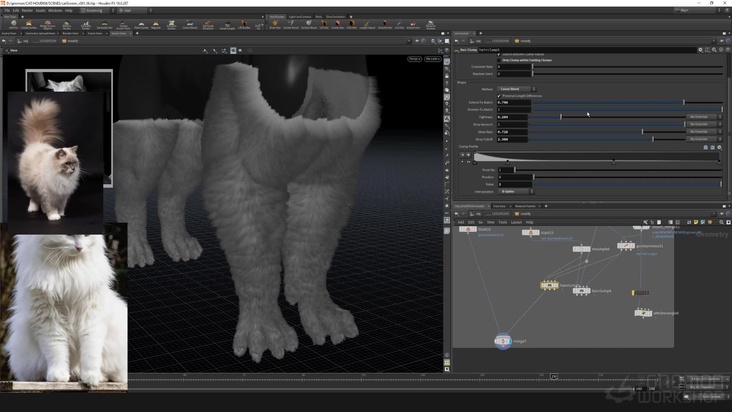This screenshot has width=732, height=412.
Task: Click the blast16 node
Action: tap(468, 230)
